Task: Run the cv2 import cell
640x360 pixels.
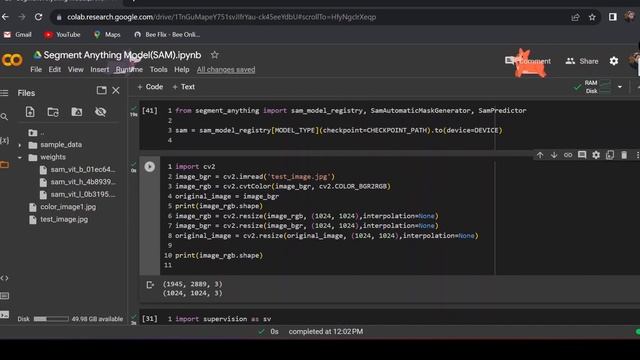Action: tap(149, 167)
